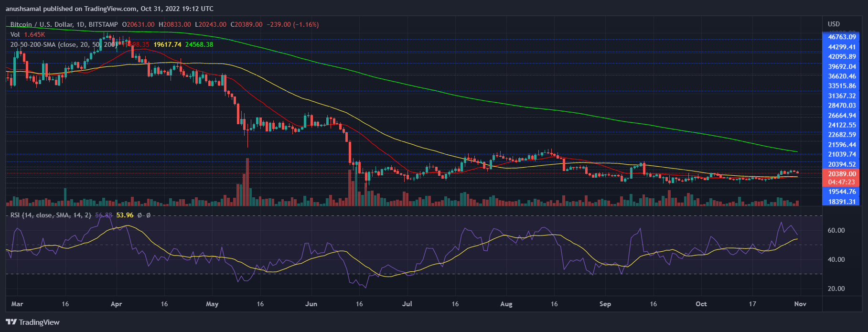Click the red current price label 20389.00
This screenshot has width=868, height=332.
[x=842, y=174]
